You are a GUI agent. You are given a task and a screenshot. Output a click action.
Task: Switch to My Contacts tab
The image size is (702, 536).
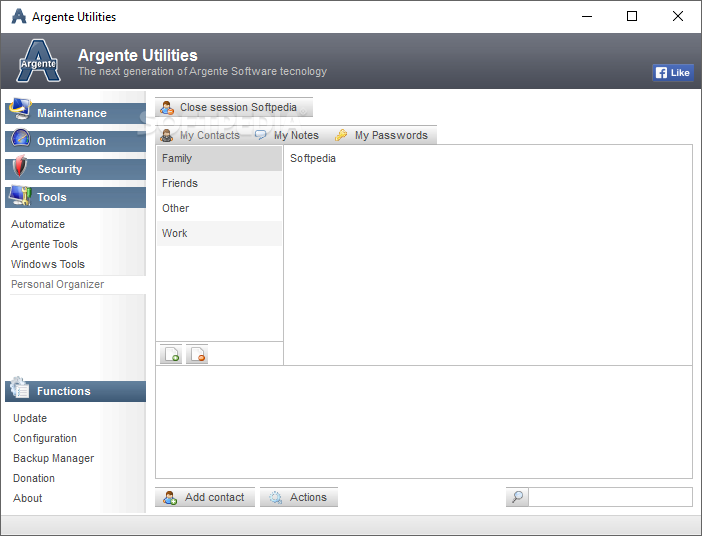pyautogui.click(x=201, y=135)
